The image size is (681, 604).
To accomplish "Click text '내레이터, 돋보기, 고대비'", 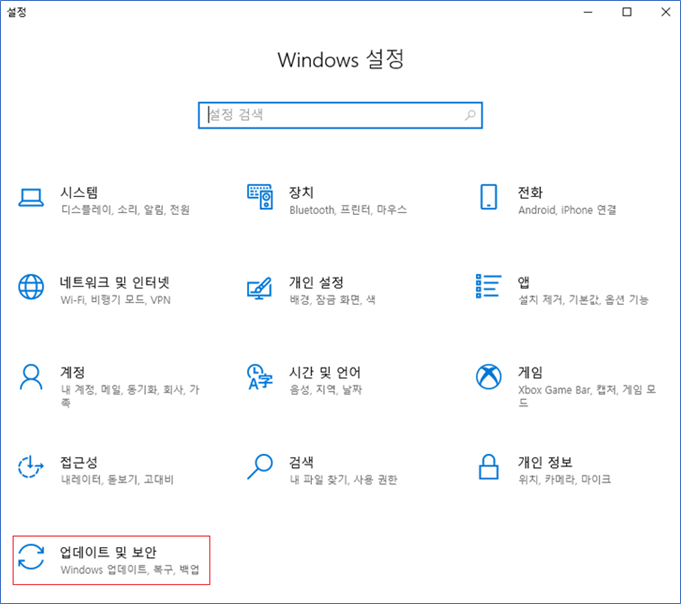I will pos(117,479).
